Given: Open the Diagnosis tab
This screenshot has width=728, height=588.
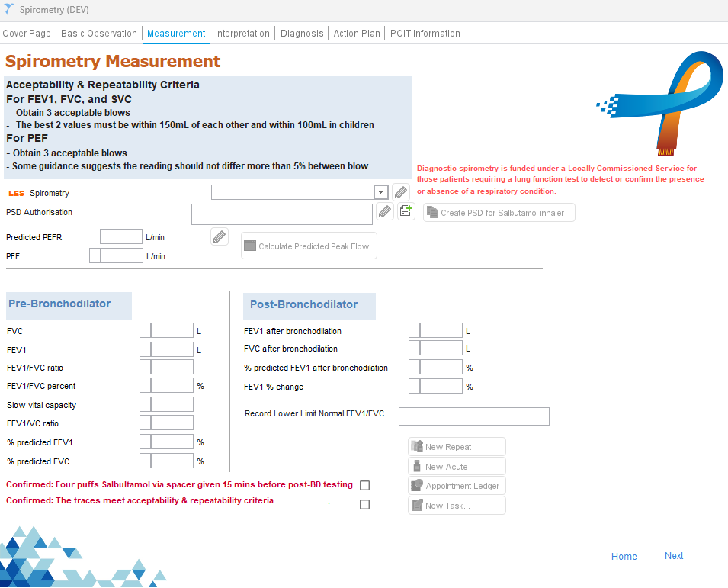Looking at the screenshot, I should (x=302, y=34).
